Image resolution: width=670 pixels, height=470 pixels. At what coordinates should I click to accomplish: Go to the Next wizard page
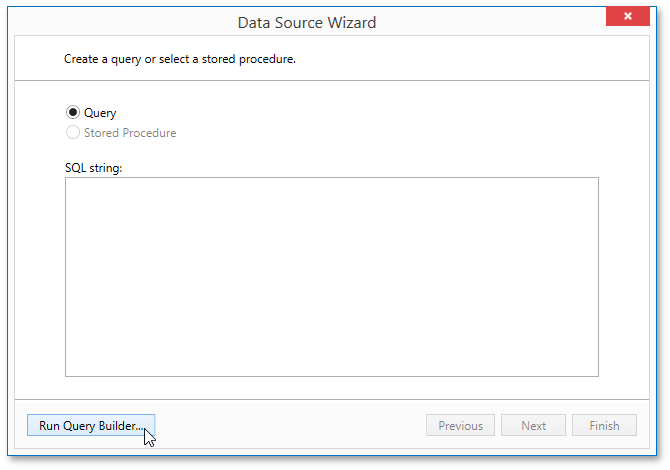tap(533, 426)
